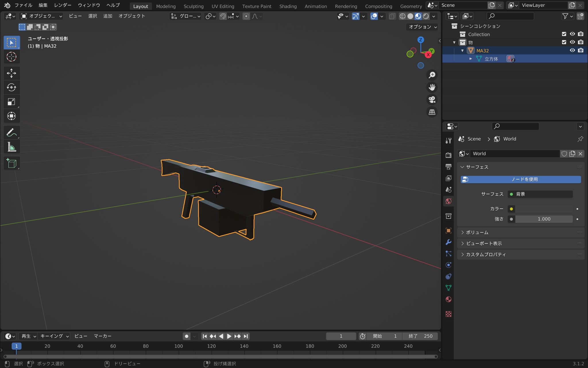Pick the Measure ruler tool

pyautogui.click(x=11, y=147)
